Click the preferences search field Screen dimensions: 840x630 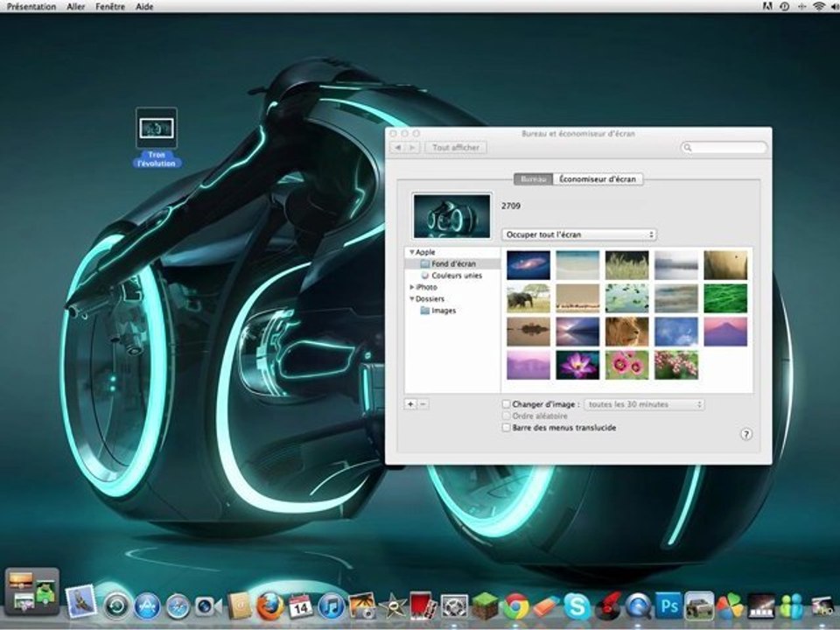[x=724, y=147]
